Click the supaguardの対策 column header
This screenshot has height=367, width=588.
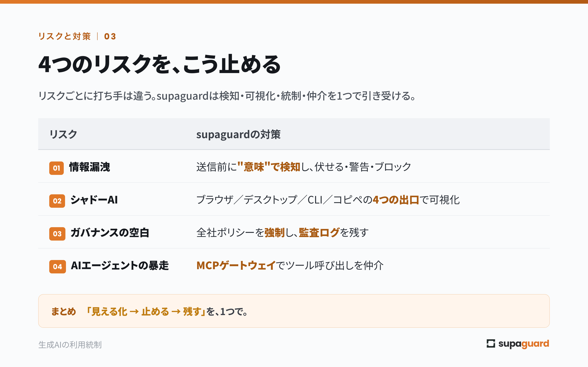click(x=238, y=135)
